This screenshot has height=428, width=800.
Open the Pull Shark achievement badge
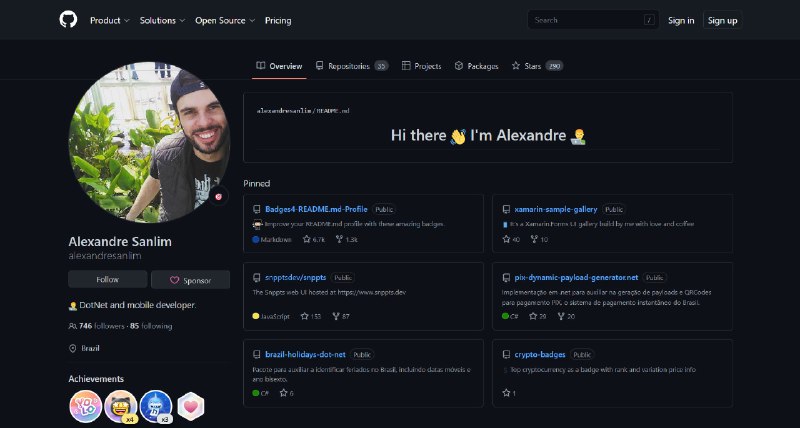click(156, 407)
